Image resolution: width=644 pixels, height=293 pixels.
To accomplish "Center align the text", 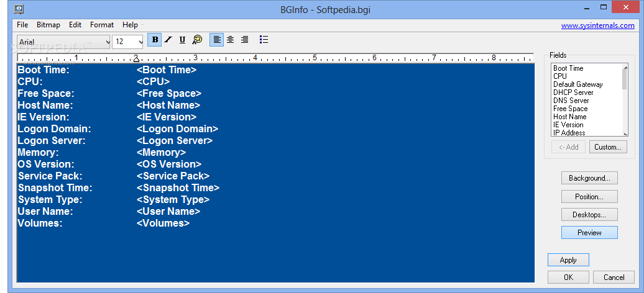I will 231,40.
